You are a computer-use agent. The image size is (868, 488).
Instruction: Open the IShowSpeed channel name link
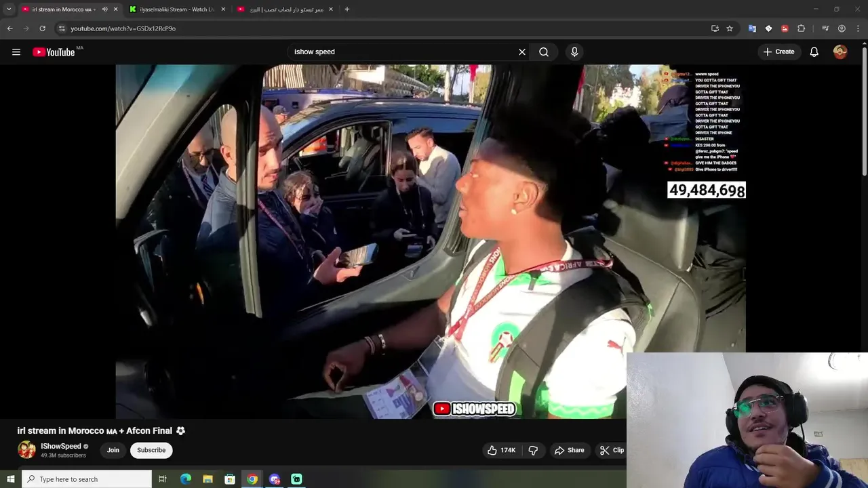(x=61, y=446)
